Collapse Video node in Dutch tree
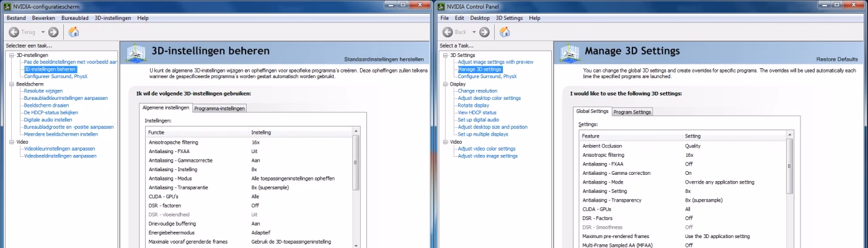 point(11,141)
